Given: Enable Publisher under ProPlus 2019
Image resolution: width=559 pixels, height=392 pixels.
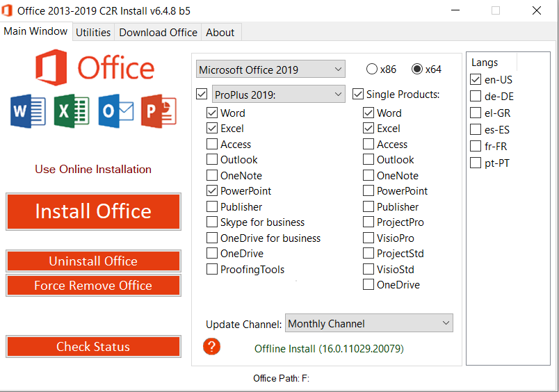Looking at the screenshot, I should (212, 206).
